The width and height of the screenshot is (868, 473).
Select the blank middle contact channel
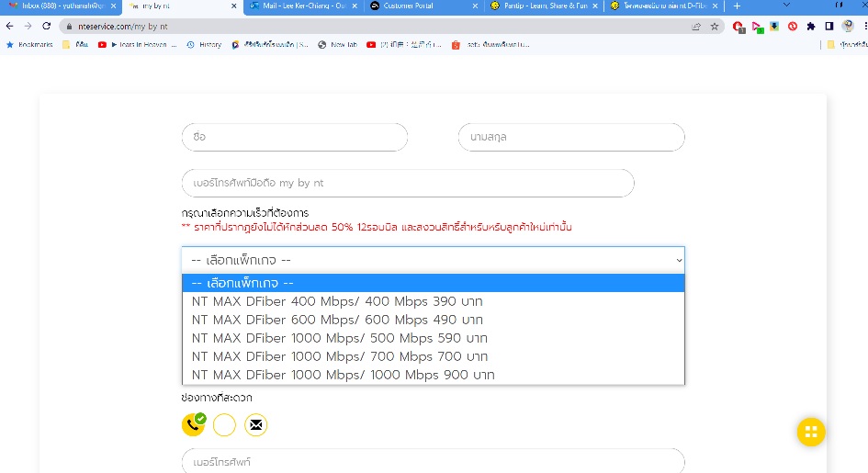click(x=224, y=425)
